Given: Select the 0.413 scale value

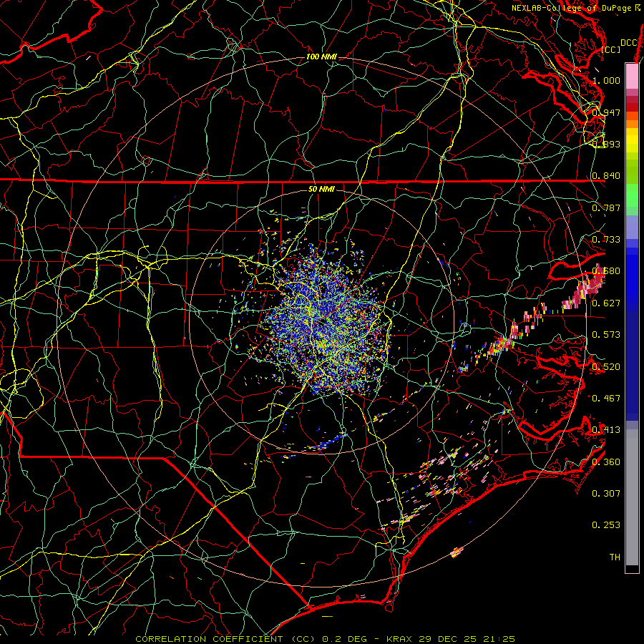Looking at the screenshot, I should pyautogui.click(x=606, y=430).
